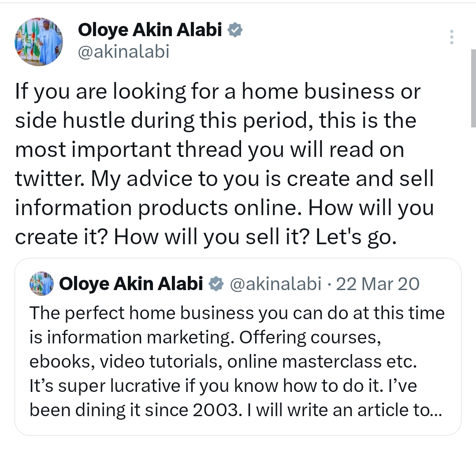Click the author name inside quoted tweet
Image resolution: width=476 pixels, height=451 pixels.
pos(130,284)
